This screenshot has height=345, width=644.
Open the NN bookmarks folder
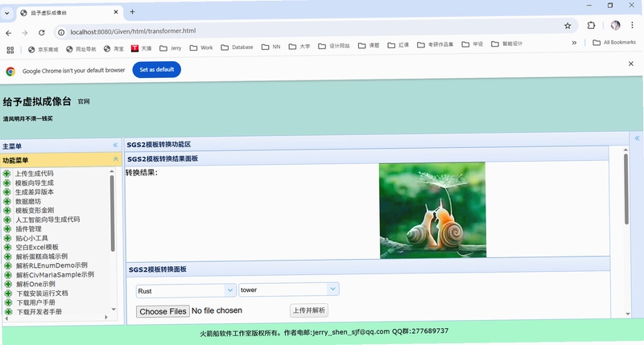coord(271,47)
